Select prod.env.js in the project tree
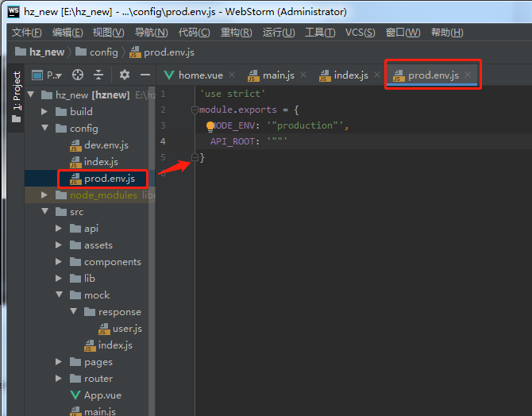This screenshot has width=532, height=416. click(x=102, y=179)
